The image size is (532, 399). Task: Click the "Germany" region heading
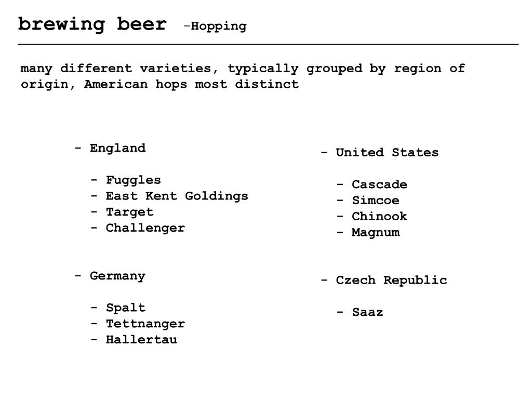pyautogui.click(x=117, y=276)
